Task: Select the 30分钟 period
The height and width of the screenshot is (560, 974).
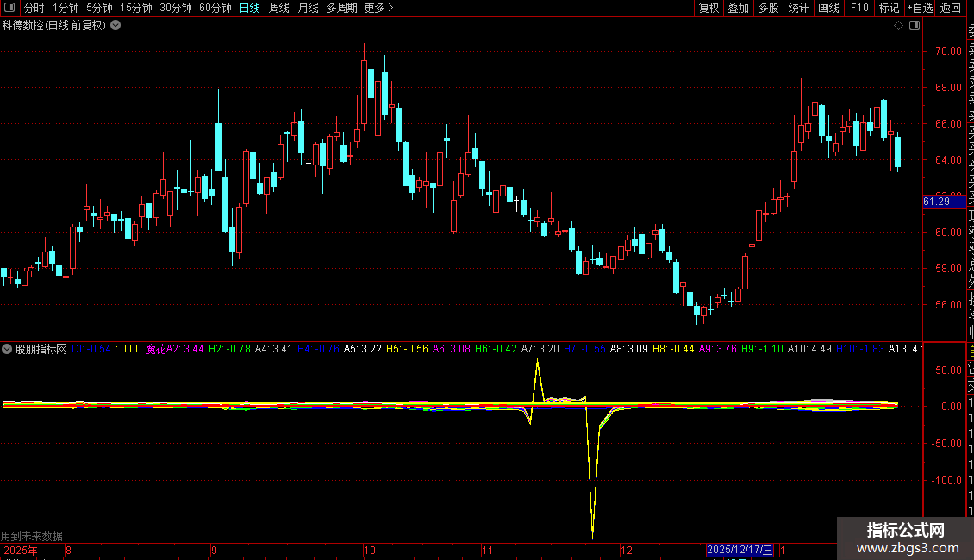Action: point(175,8)
